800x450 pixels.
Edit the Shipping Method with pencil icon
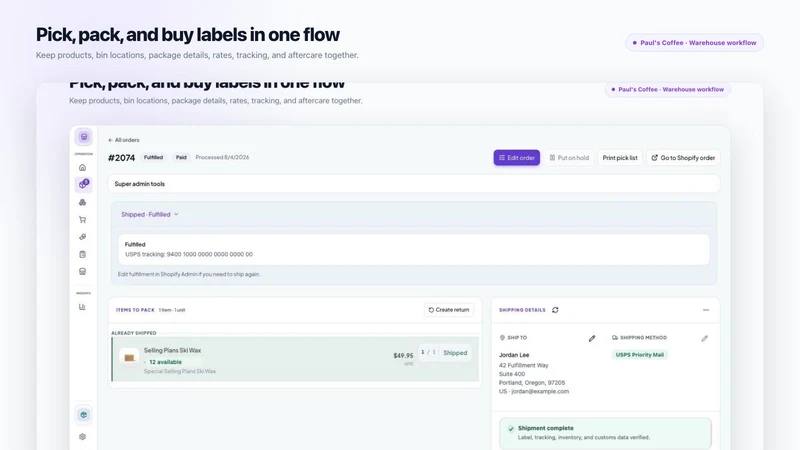click(x=705, y=338)
